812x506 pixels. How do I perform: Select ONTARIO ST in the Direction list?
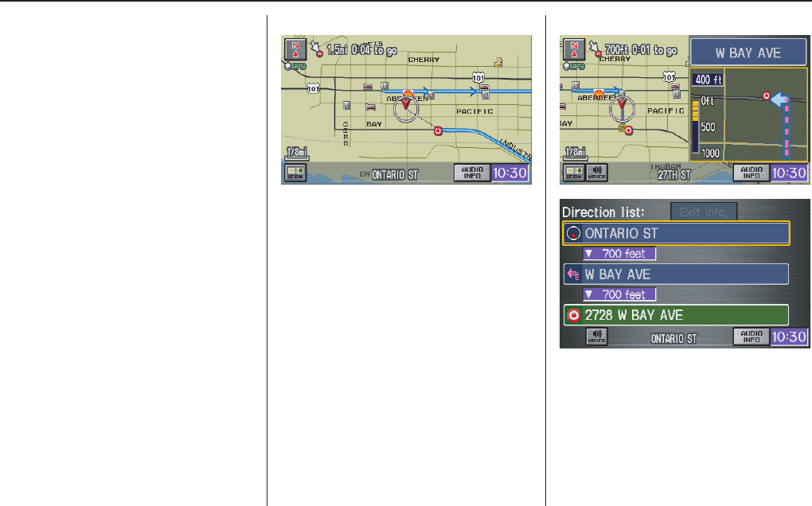[x=677, y=233]
